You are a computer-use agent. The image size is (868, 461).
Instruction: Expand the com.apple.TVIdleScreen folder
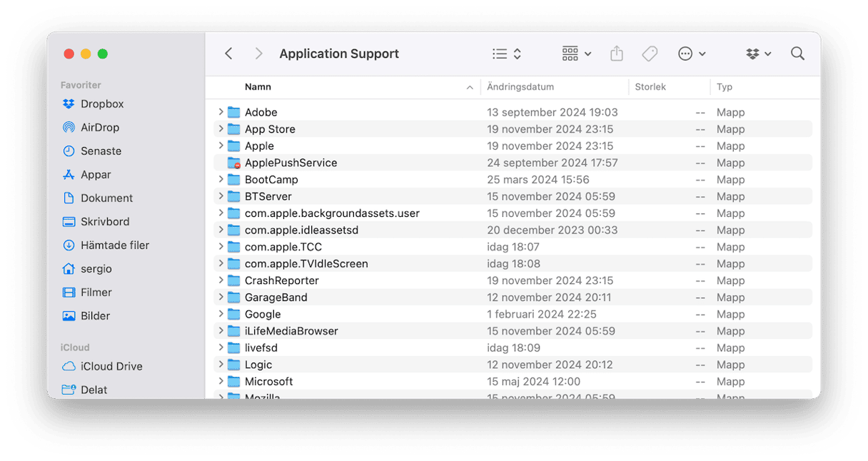[x=221, y=264]
